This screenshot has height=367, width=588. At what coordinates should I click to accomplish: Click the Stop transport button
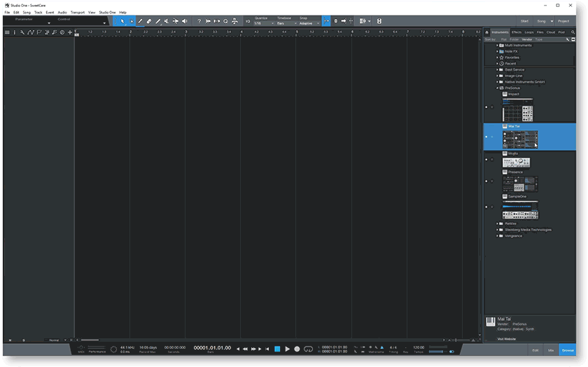pyautogui.click(x=277, y=349)
